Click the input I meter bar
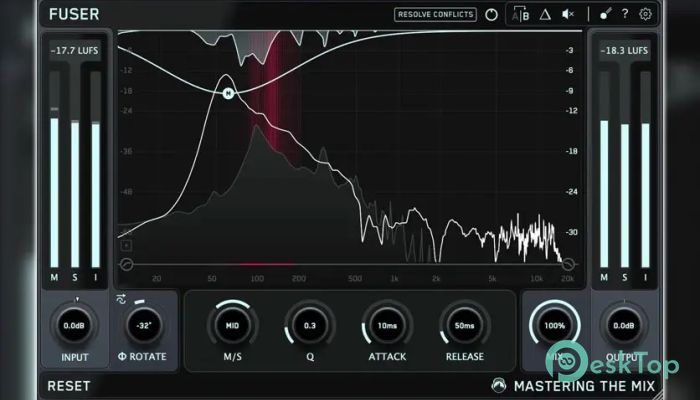 click(96, 170)
